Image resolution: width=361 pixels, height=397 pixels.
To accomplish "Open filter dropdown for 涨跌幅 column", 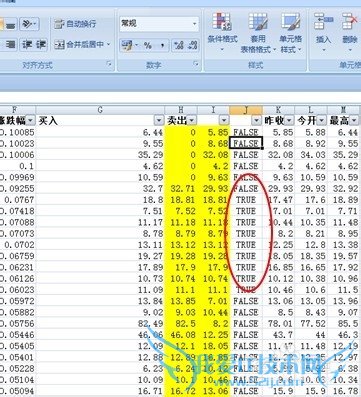I will pos(30,120).
